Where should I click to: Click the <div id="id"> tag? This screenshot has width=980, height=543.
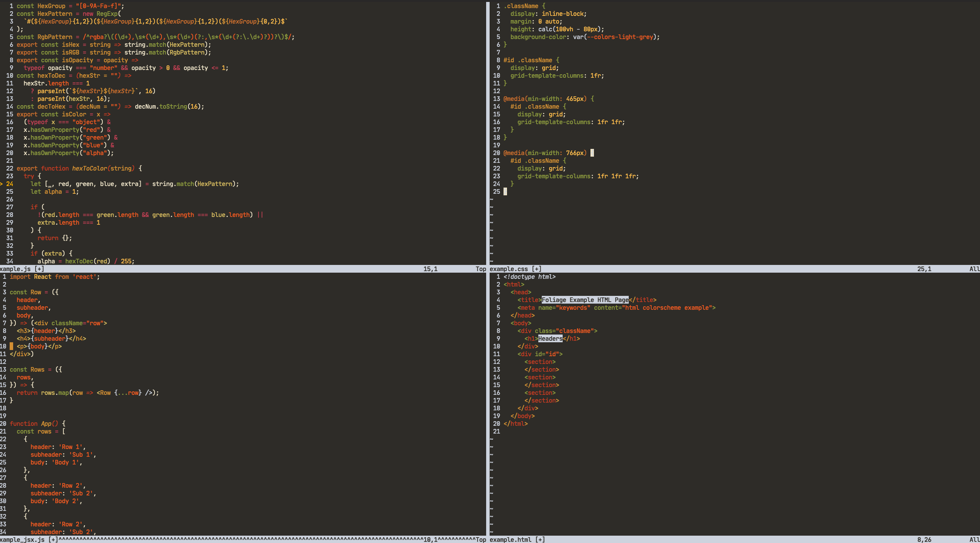coord(540,354)
